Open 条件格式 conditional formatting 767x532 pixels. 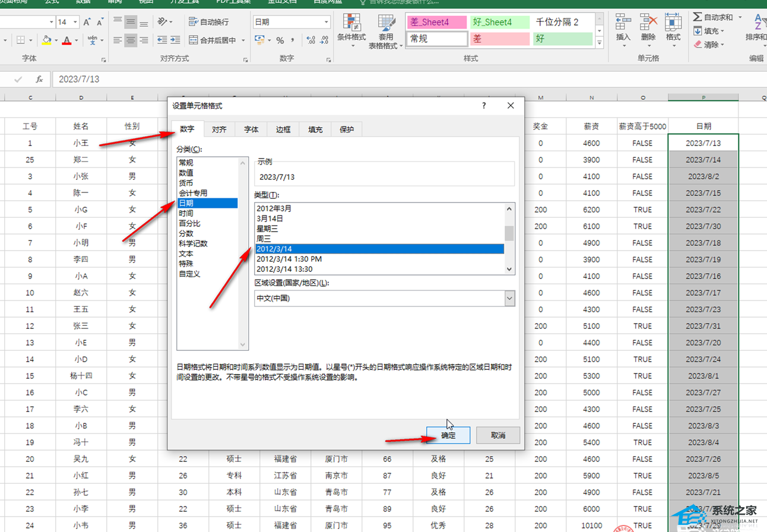pos(351,31)
